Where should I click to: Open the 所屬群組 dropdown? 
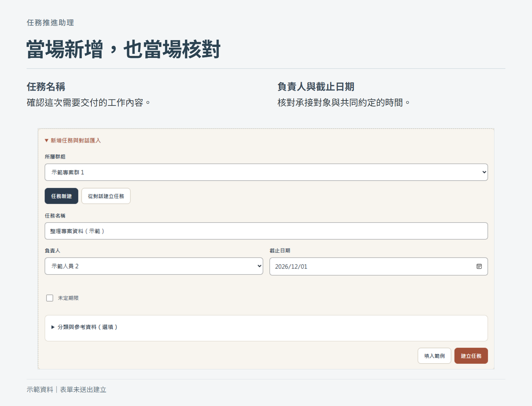point(266,172)
